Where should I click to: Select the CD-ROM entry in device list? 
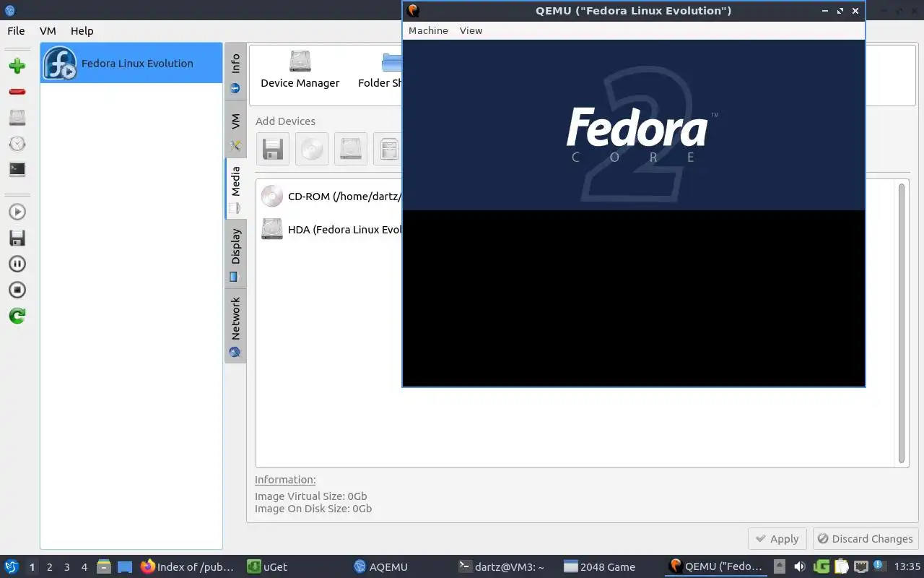(x=331, y=196)
